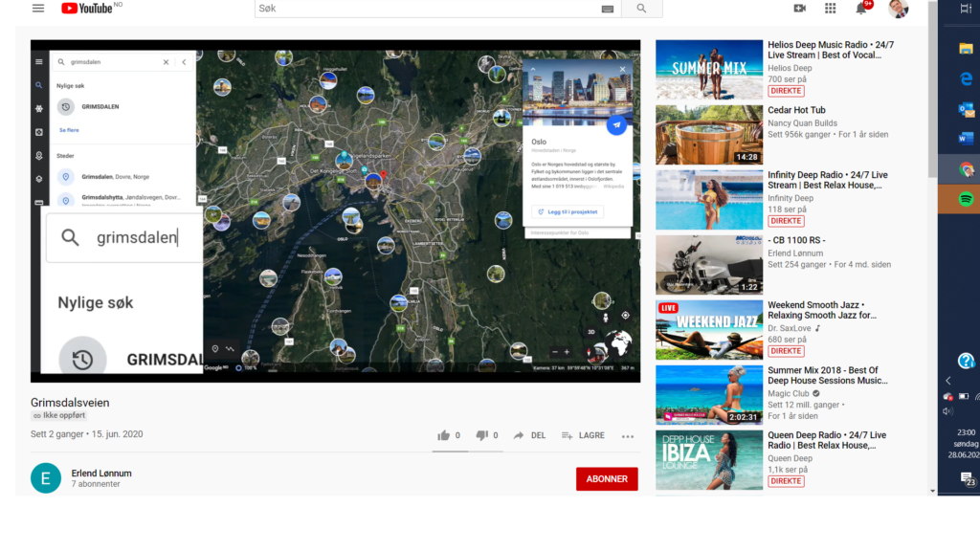Open Queen Deep Radio video title

(x=827, y=440)
